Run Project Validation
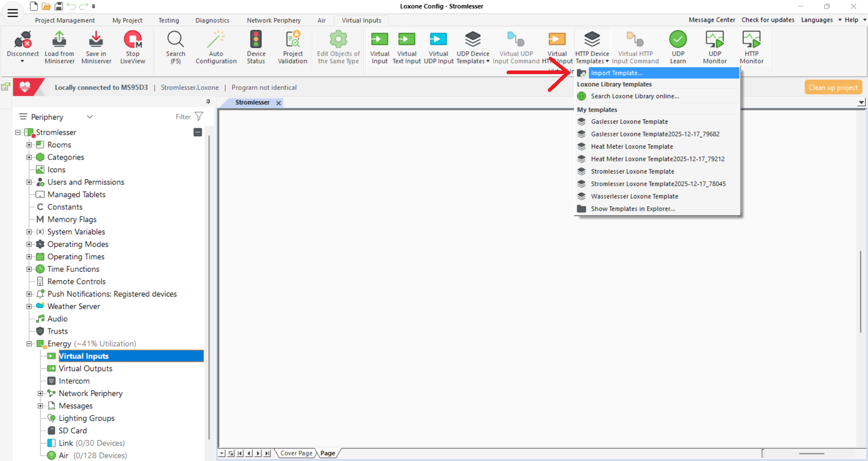 [x=292, y=47]
